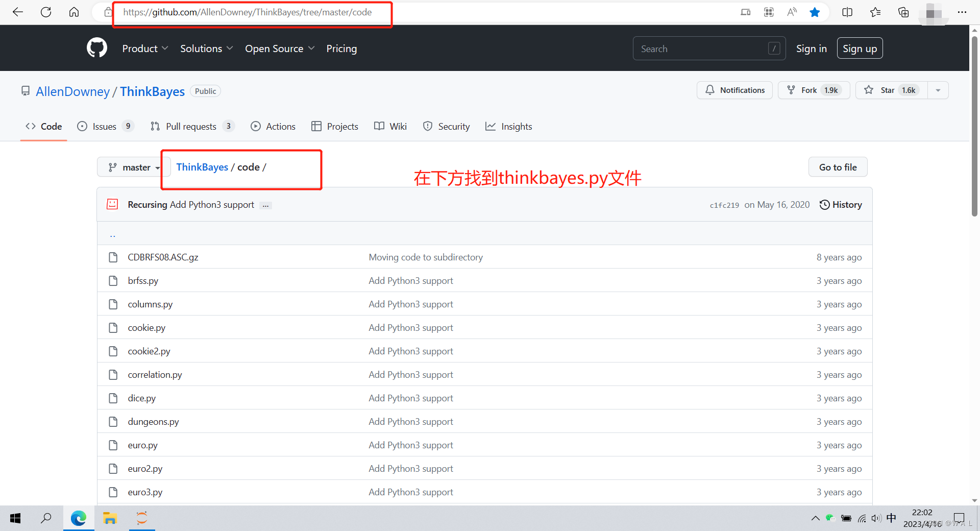Open dungeons.py file

pos(153,422)
